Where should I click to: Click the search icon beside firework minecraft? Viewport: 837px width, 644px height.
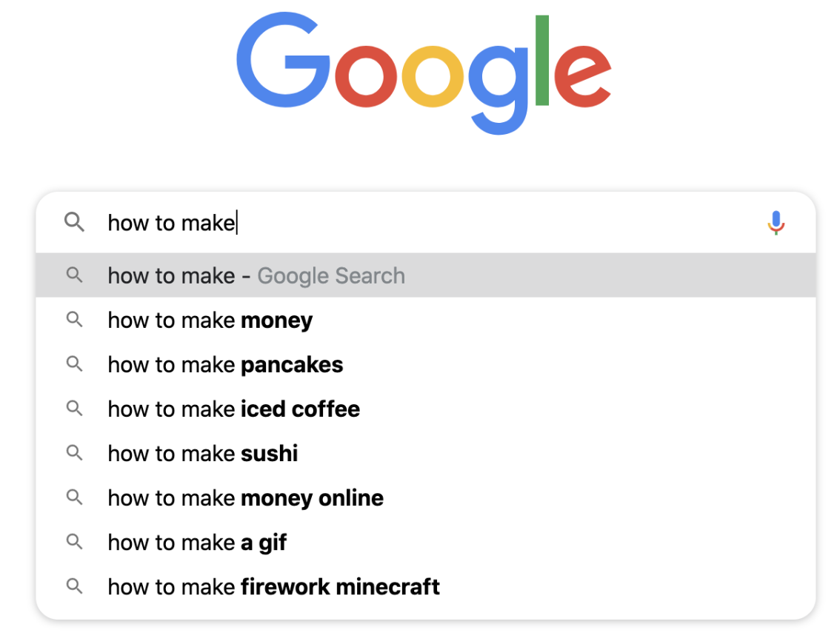pyautogui.click(x=74, y=586)
